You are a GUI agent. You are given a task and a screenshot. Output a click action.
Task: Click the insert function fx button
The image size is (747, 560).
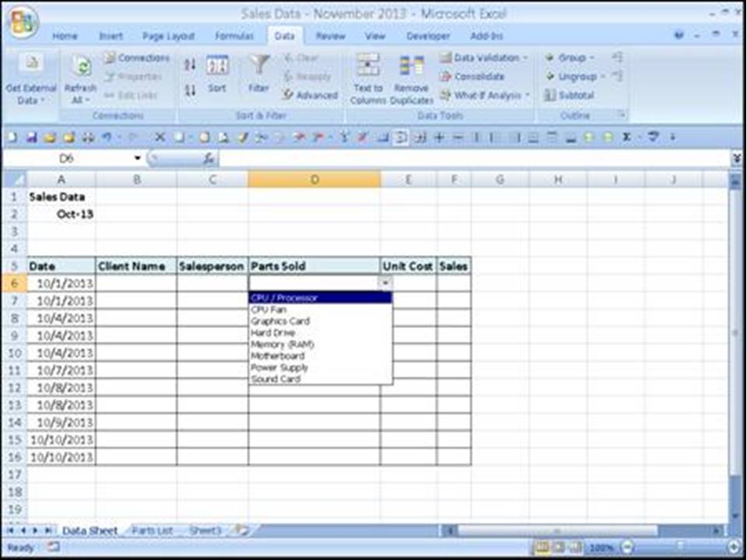click(209, 159)
